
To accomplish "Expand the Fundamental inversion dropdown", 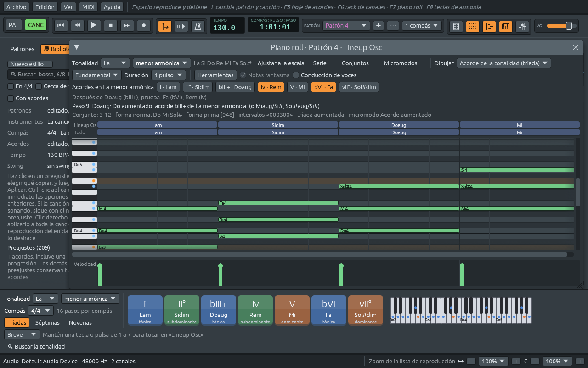I will (96, 75).
